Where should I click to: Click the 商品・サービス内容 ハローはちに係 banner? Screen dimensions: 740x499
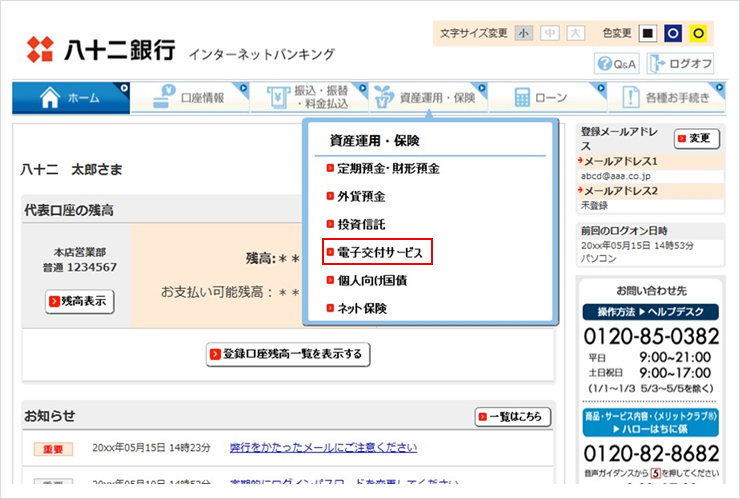coord(651,423)
